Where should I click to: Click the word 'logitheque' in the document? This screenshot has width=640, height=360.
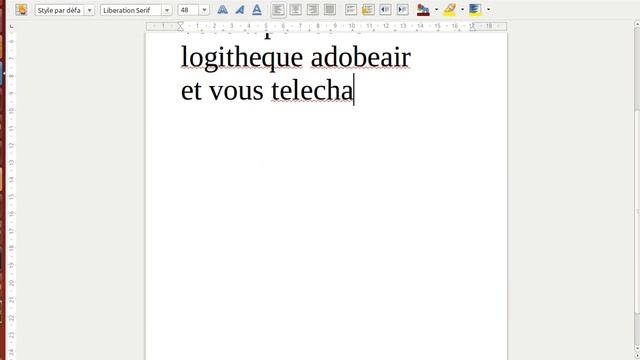[242, 58]
